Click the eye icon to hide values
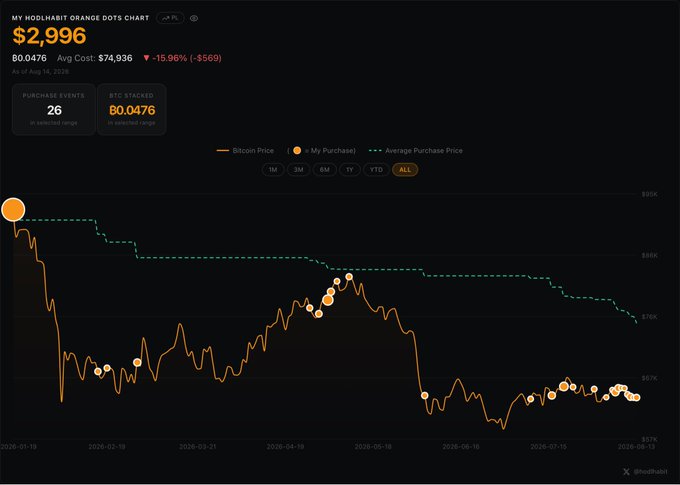This screenshot has height=485, width=680. pyautogui.click(x=194, y=18)
